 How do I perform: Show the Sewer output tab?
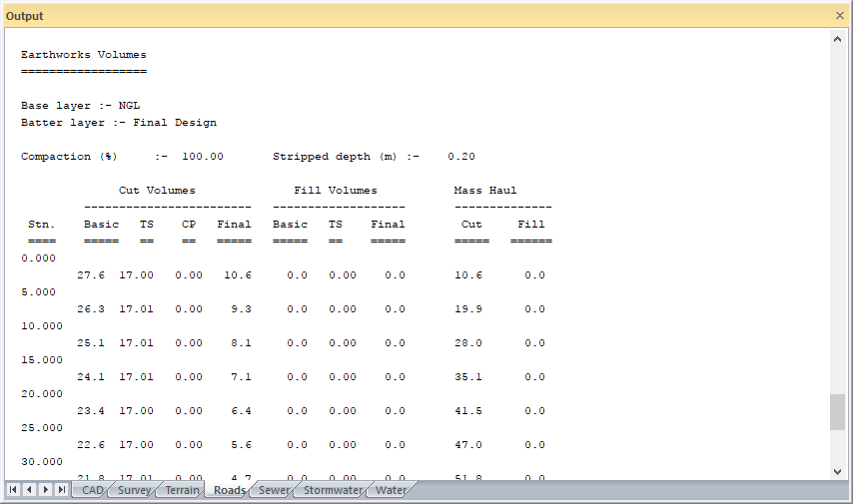tap(273, 490)
